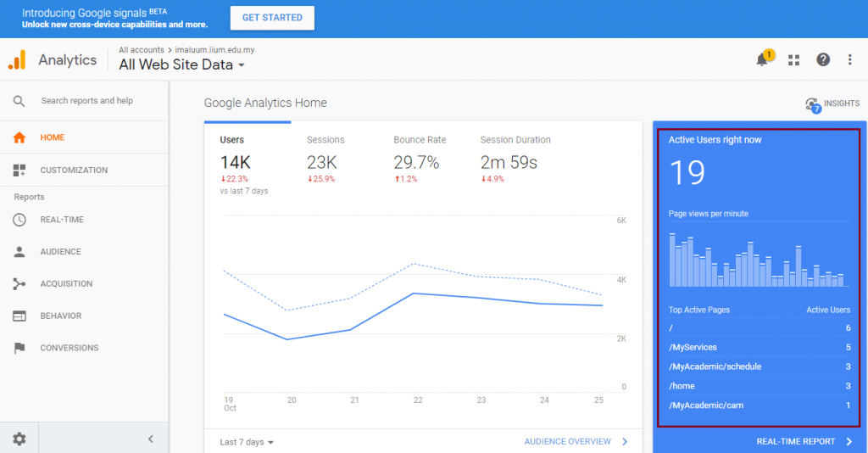Click the vs last 7 days label
The image size is (868, 453).
point(244,191)
